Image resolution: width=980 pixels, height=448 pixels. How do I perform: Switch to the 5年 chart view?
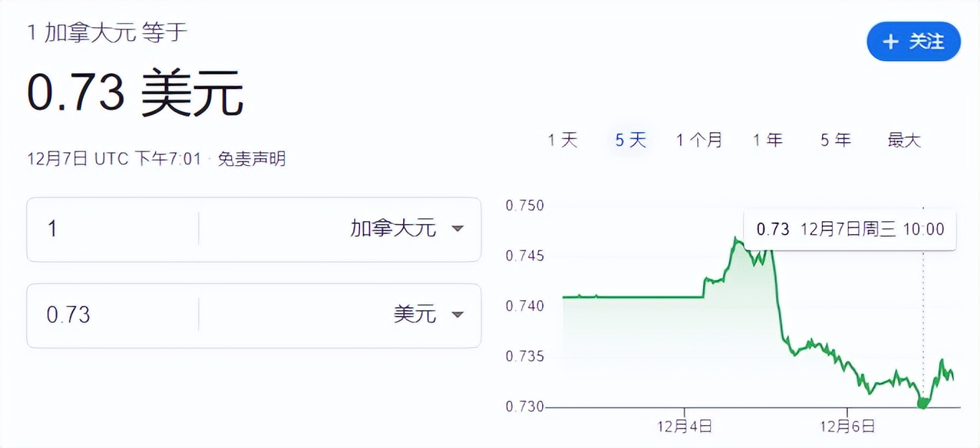pos(834,140)
